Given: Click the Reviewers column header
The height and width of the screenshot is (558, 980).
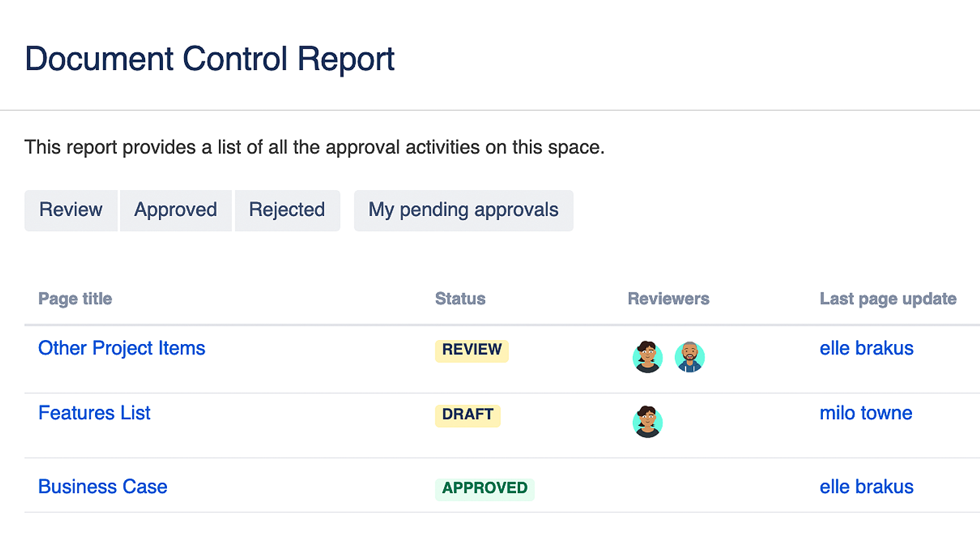Looking at the screenshot, I should click(x=669, y=299).
